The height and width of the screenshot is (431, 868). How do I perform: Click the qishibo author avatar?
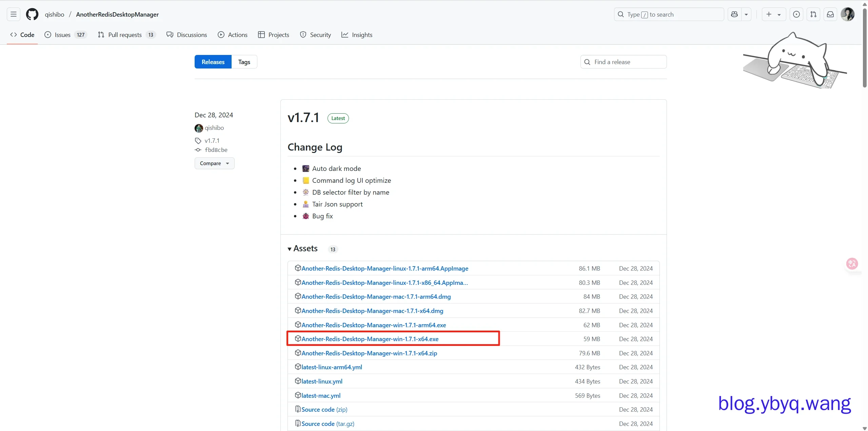(x=199, y=128)
